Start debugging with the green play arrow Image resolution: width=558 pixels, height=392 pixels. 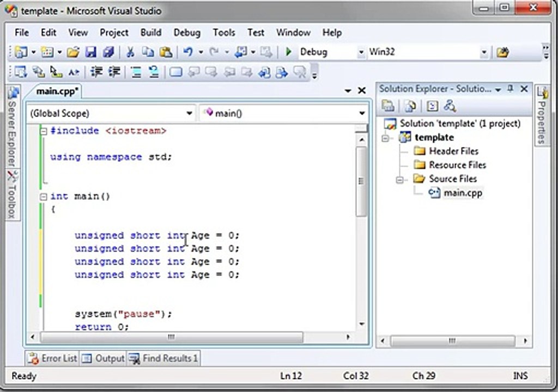point(289,52)
